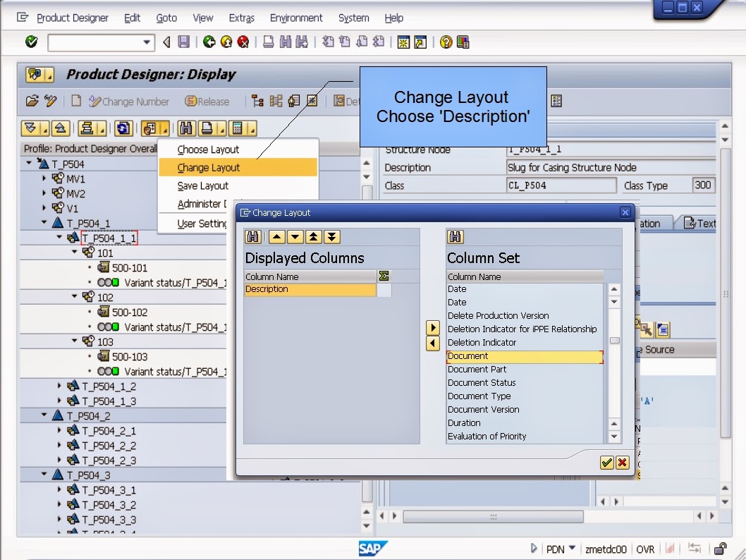Open the Extras menu
The width and height of the screenshot is (746, 560).
click(242, 18)
